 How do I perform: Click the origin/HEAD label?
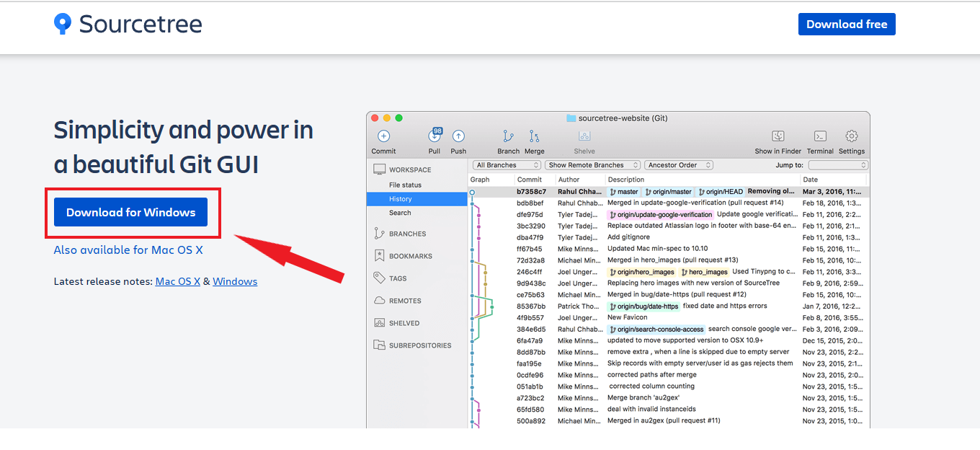coord(720,192)
